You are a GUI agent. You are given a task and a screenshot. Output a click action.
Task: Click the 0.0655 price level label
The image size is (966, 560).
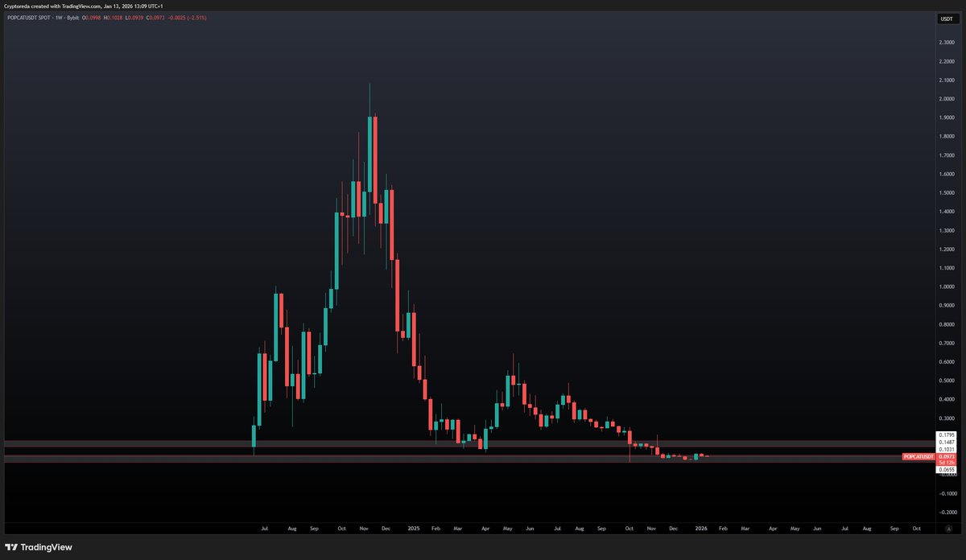pos(946,469)
